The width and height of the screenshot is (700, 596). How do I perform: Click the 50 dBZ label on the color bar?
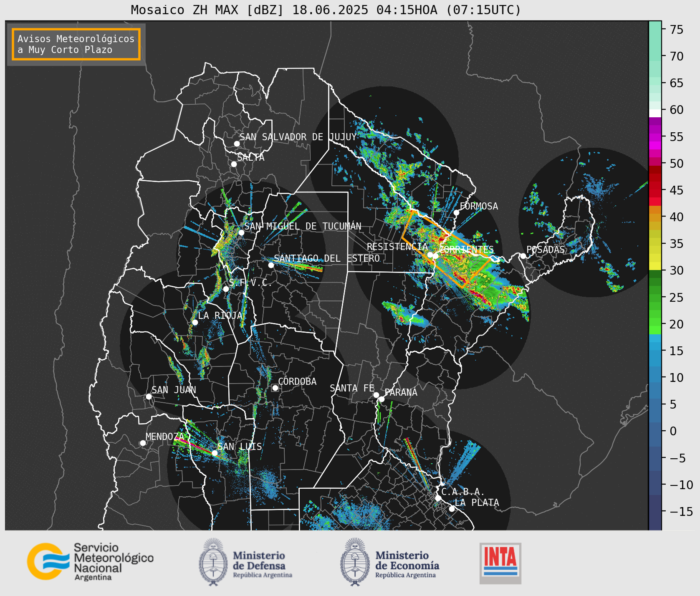(677, 163)
